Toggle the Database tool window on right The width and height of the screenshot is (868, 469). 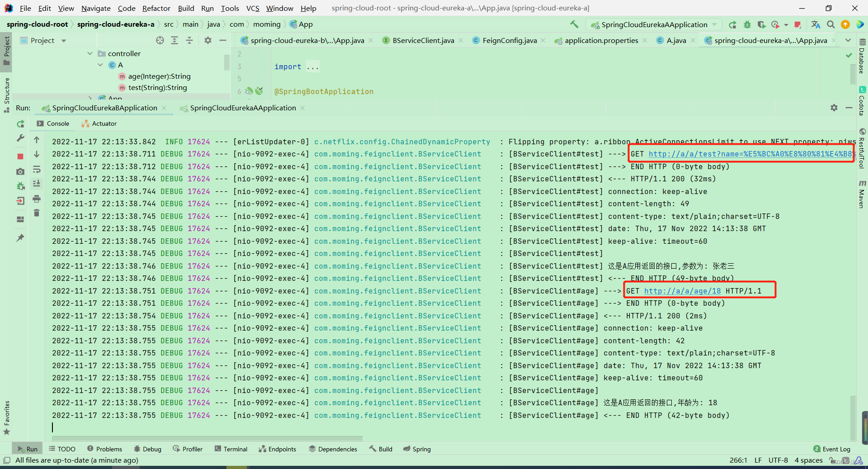pyautogui.click(x=862, y=57)
